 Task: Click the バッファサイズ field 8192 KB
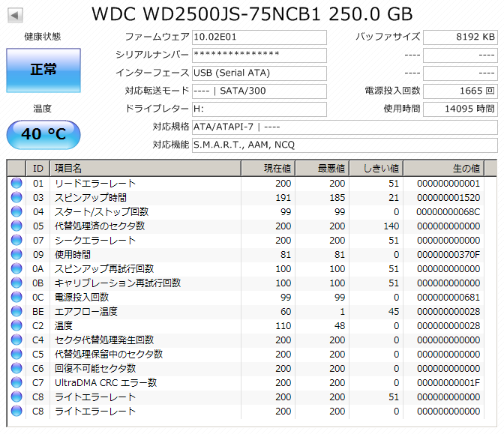tap(460, 37)
